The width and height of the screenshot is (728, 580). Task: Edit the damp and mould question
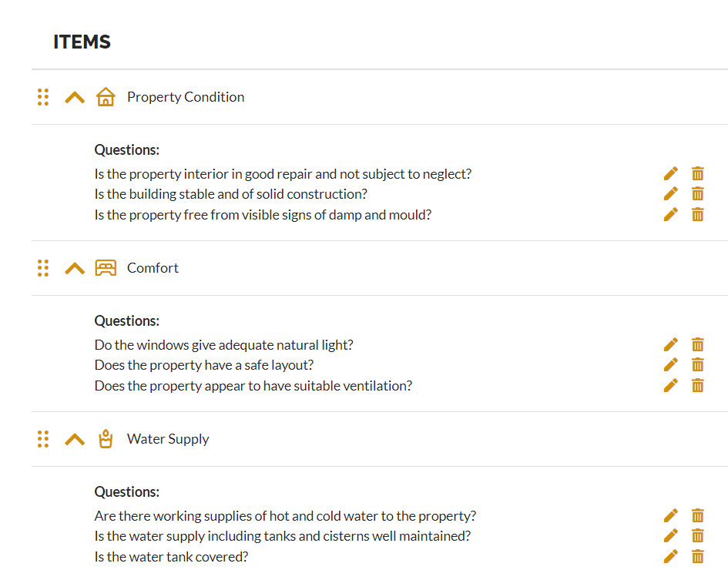click(x=670, y=215)
